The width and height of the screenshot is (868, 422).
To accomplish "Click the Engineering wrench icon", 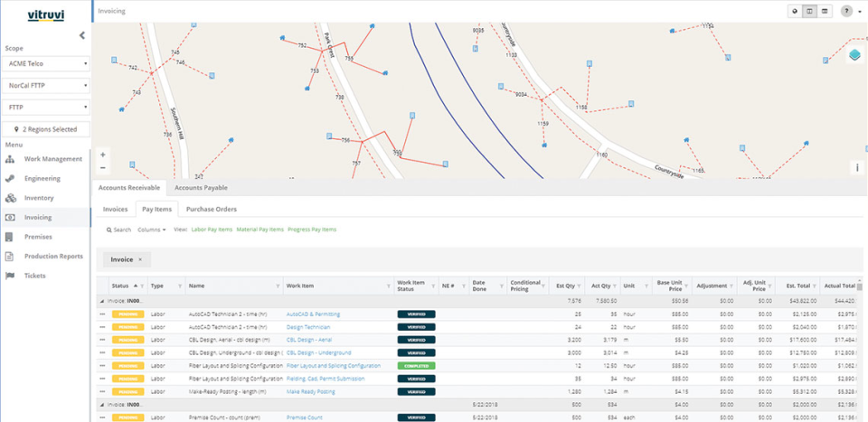I will pos(9,179).
